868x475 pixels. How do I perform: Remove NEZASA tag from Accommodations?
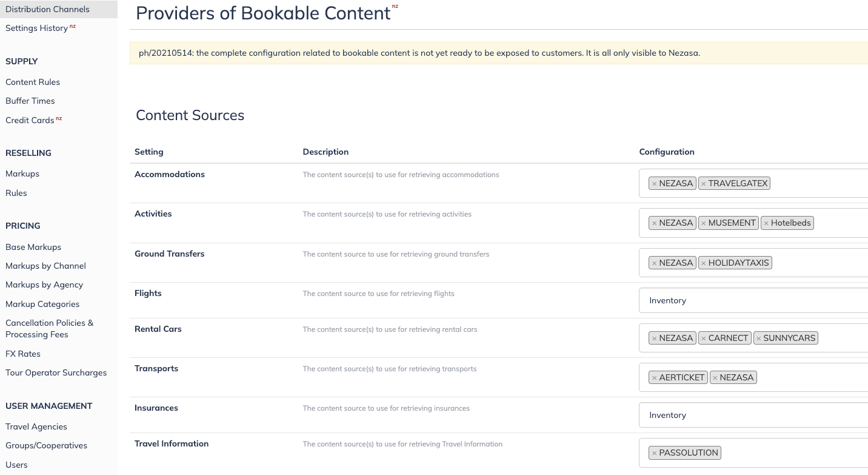(x=654, y=183)
